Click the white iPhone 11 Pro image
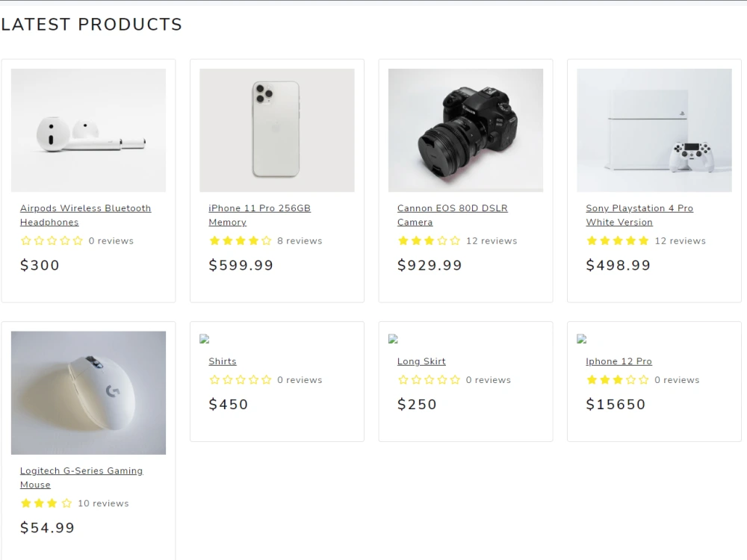The height and width of the screenshot is (560, 747). coord(277,131)
